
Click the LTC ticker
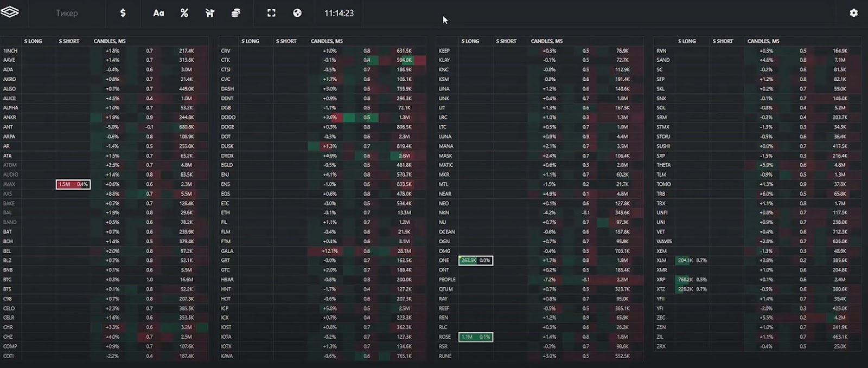click(x=443, y=127)
